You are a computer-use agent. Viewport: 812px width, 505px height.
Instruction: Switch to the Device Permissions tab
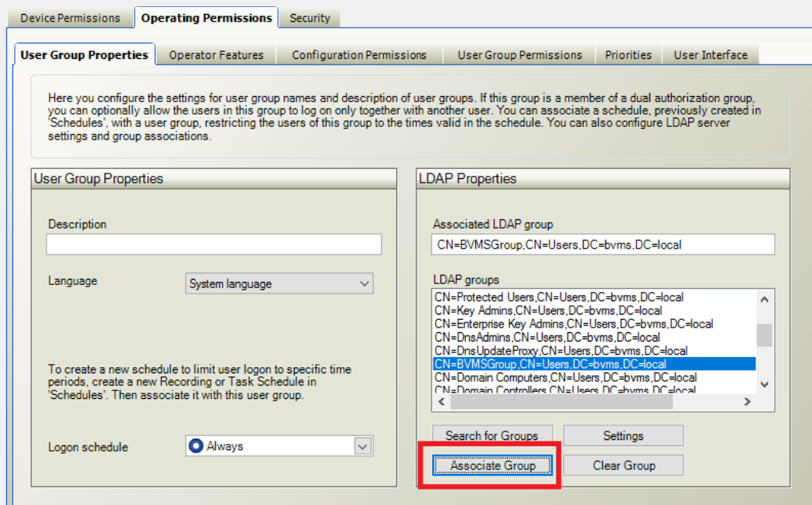[70, 18]
